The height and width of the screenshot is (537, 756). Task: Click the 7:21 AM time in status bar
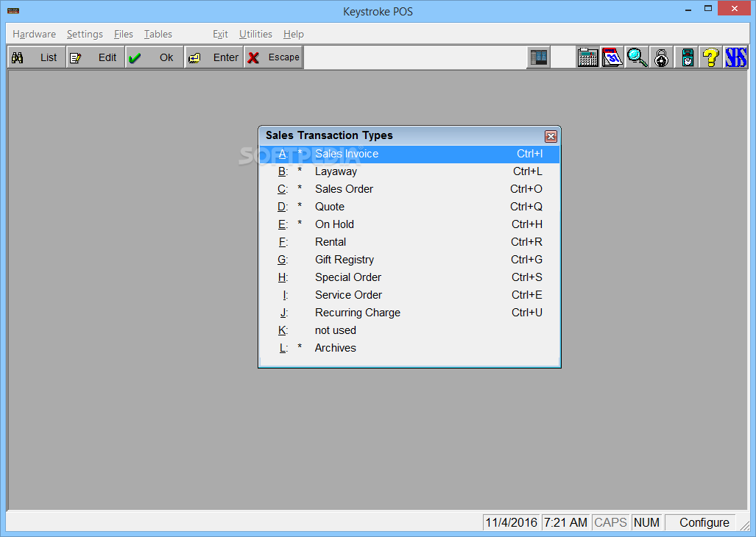[x=565, y=522]
